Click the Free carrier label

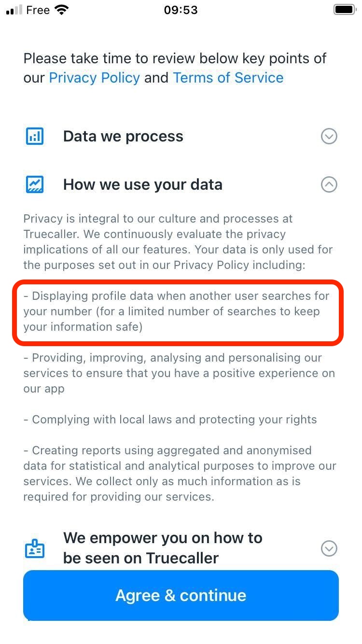tap(37, 10)
